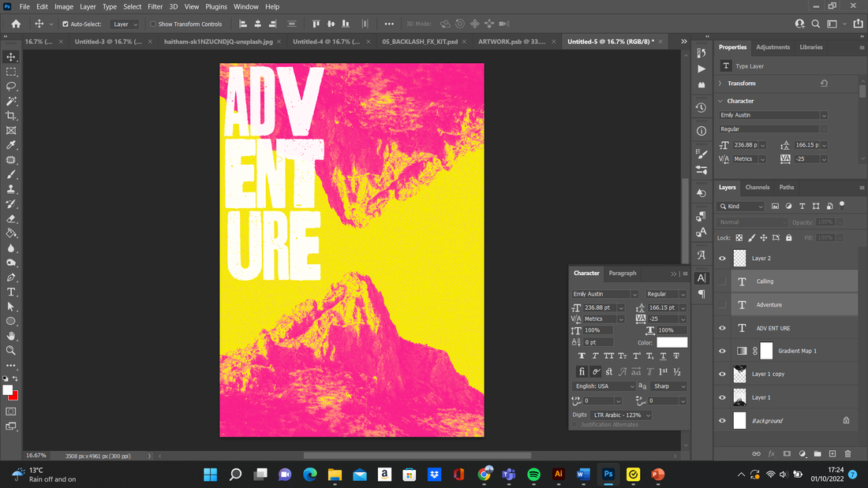Open the Auto-Select Layer dropdown
868x488 pixels.
point(125,24)
